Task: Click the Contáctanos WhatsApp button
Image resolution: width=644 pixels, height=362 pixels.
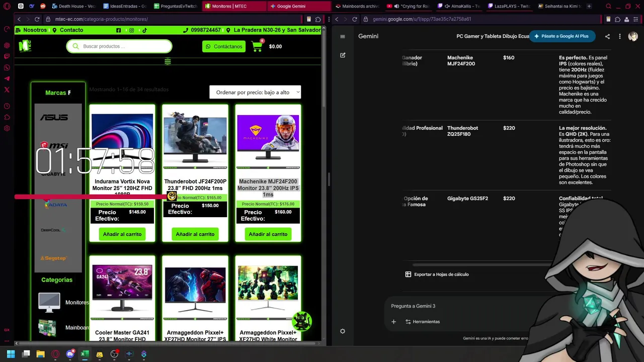Action: [224, 46]
